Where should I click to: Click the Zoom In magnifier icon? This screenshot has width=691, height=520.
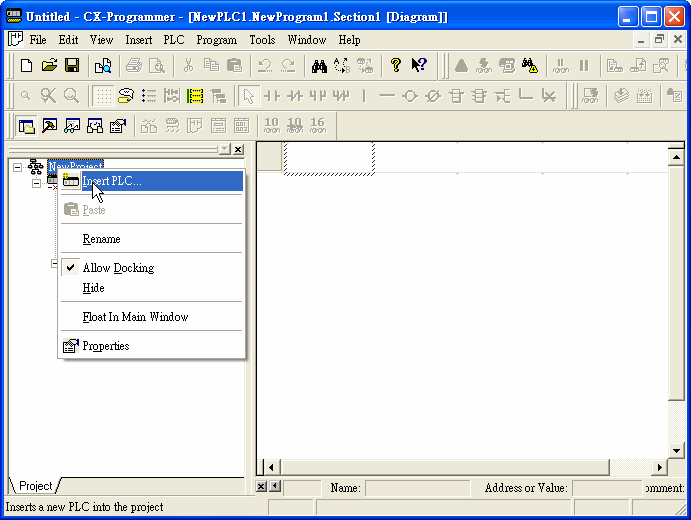[71, 96]
